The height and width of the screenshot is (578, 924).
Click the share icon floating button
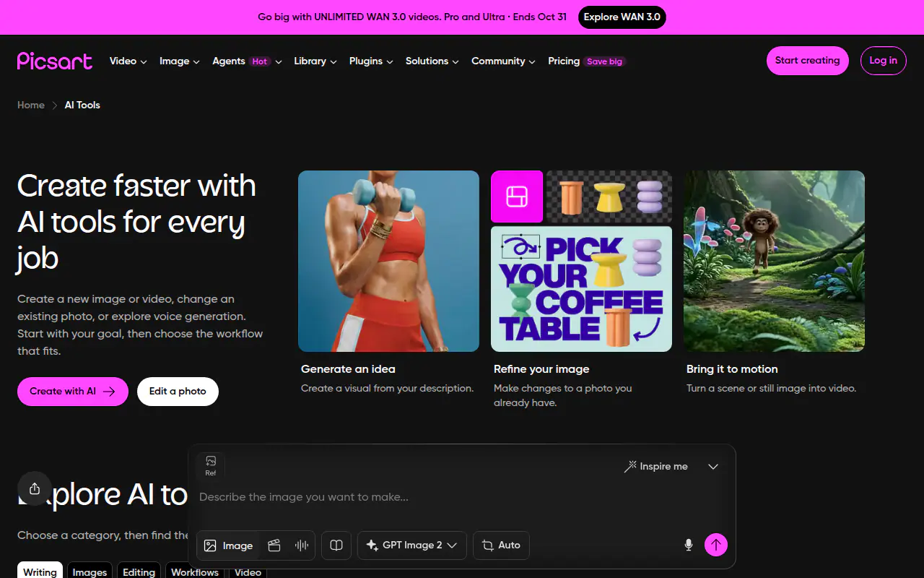(x=35, y=488)
